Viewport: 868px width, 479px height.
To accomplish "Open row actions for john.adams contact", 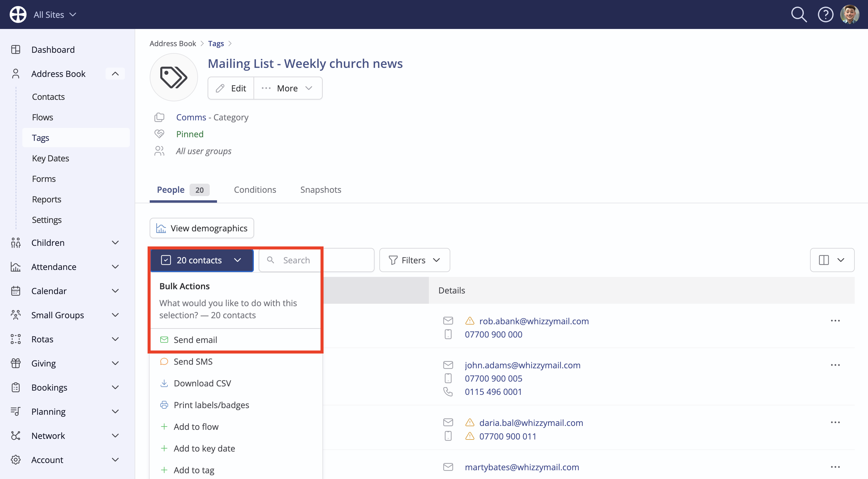I will (x=835, y=365).
